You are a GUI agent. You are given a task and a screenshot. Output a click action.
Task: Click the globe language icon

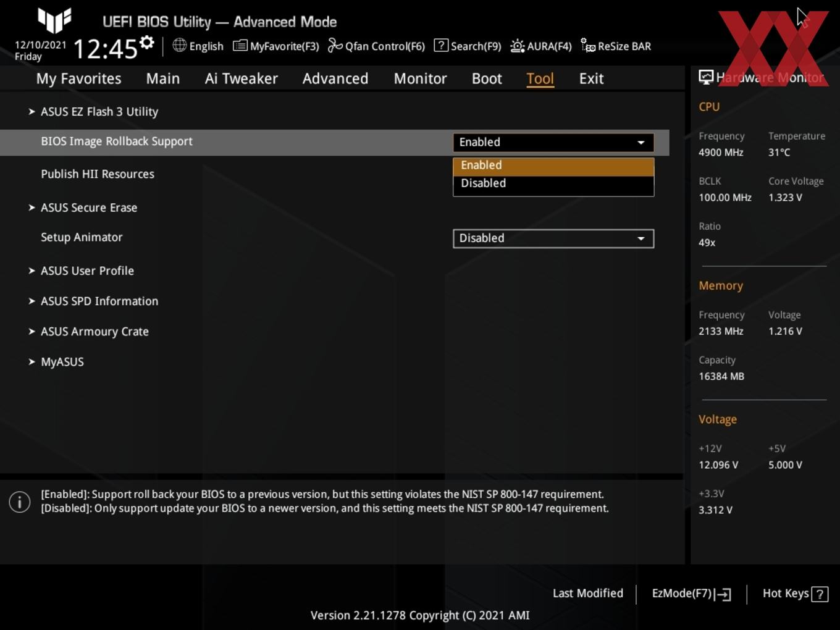(x=179, y=45)
